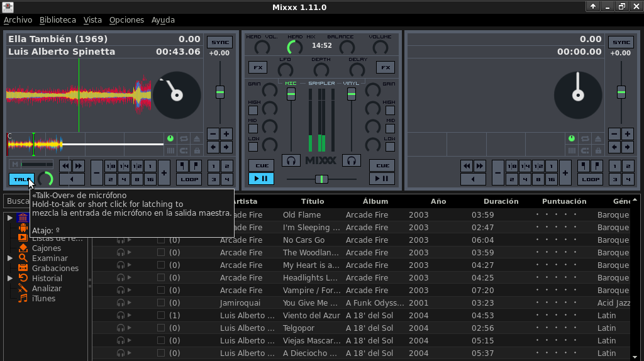The image size is (644, 361).
Task: Toggle the right channel LOW kill switch
Action: click(x=390, y=147)
